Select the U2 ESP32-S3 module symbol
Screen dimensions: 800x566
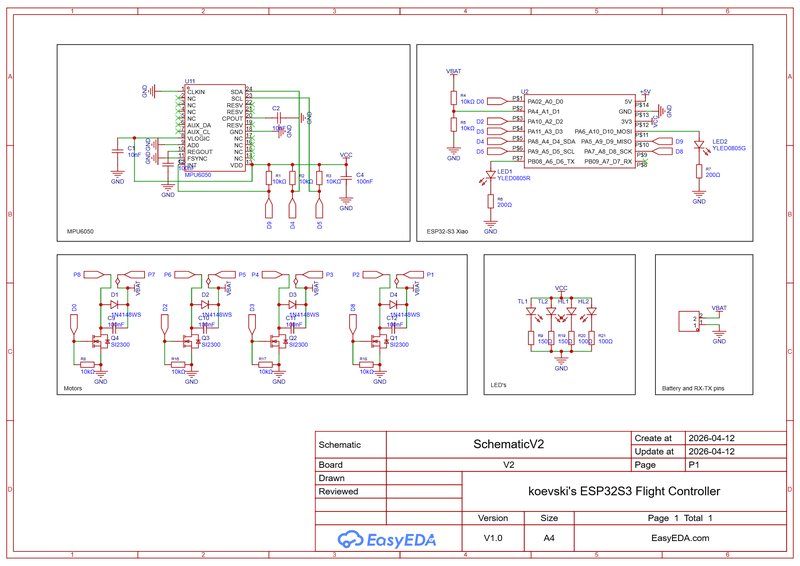[x=581, y=131]
